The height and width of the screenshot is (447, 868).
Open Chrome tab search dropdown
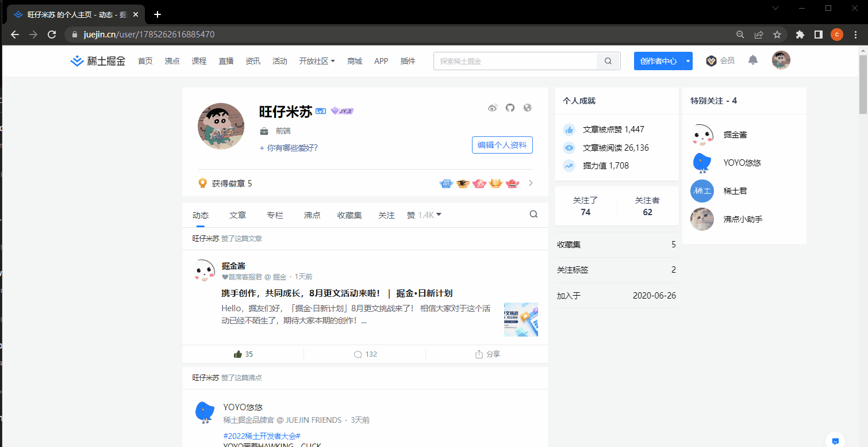pyautogui.click(x=777, y=8)
